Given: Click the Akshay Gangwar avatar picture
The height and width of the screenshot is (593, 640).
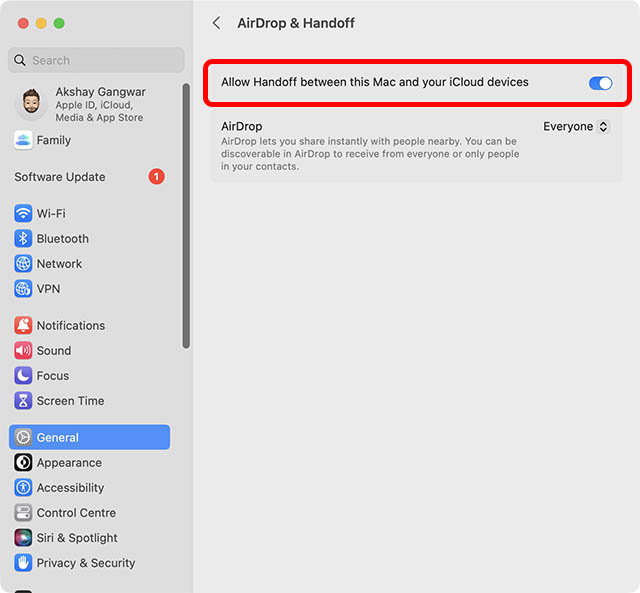Looking at the screenshot, I should click(31, 102).
